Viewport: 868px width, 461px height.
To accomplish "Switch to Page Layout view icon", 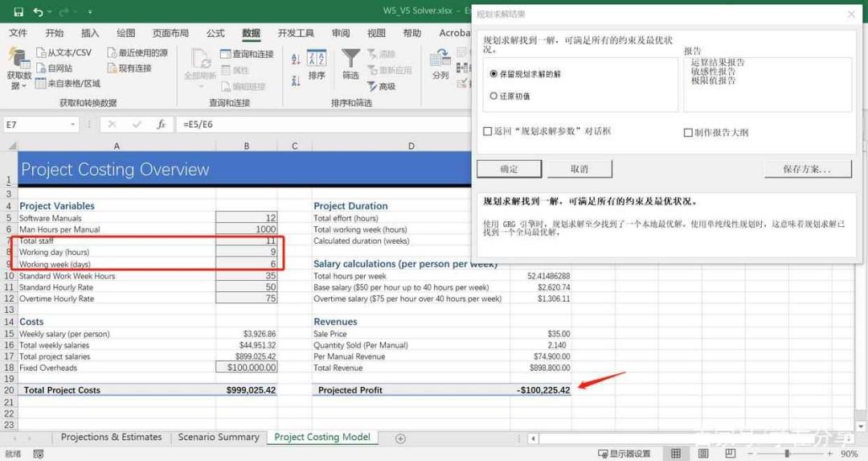I will [703, 454].
